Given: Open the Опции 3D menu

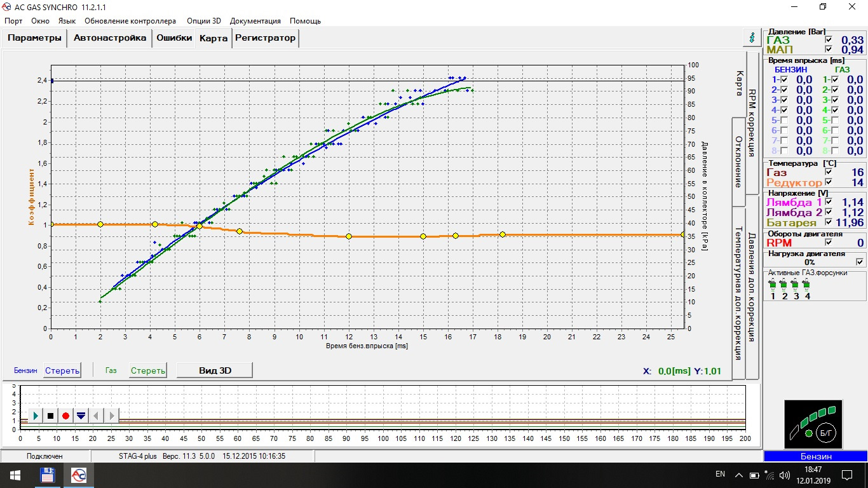Looking at the screenshot, I should [203, 21].
